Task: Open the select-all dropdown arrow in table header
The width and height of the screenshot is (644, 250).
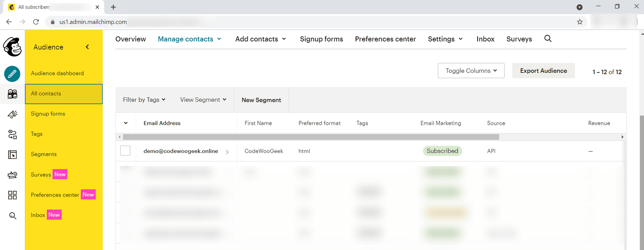Action: click(126, 123)
